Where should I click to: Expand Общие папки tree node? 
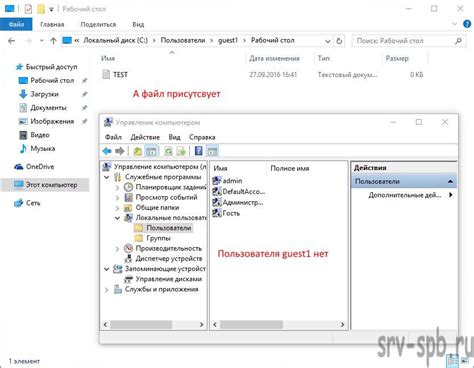click(x=117, y=208)
